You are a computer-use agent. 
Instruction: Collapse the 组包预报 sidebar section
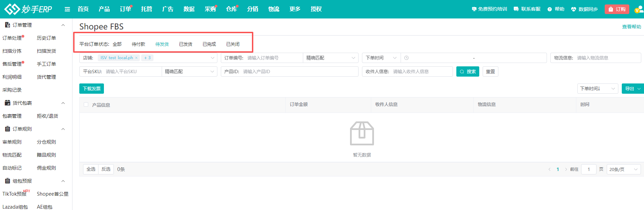63,181
